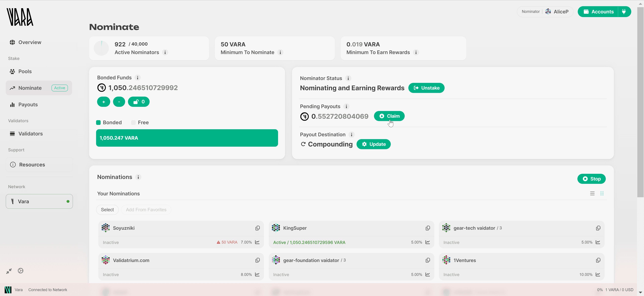644x296 pixels.
Task: Open the AliceP account dropdown
Action: coord(557,12)
